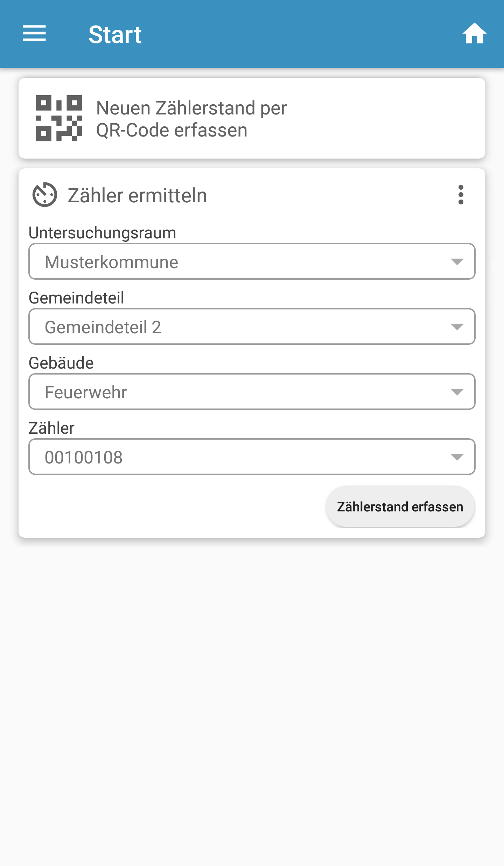This screenshot has height=866, width=504.
Task: Click the QR code icon
Action: [59, 118]
